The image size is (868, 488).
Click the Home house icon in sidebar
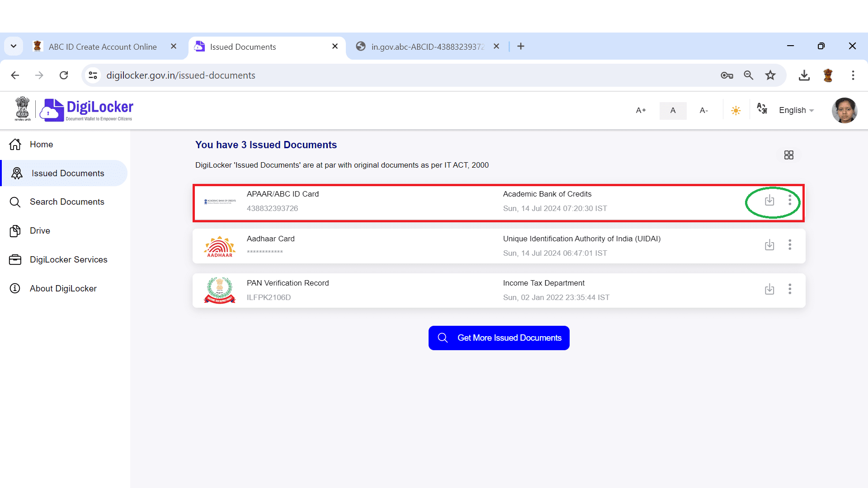pos(15,144)
